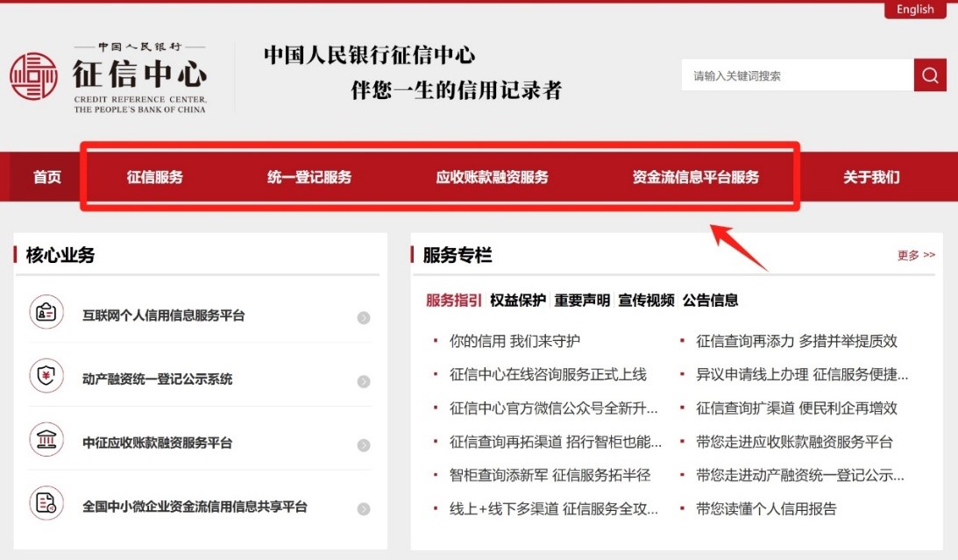Open the article 带您读懂个人信用报告
The image size is (958, 560).
click(766, 508)
